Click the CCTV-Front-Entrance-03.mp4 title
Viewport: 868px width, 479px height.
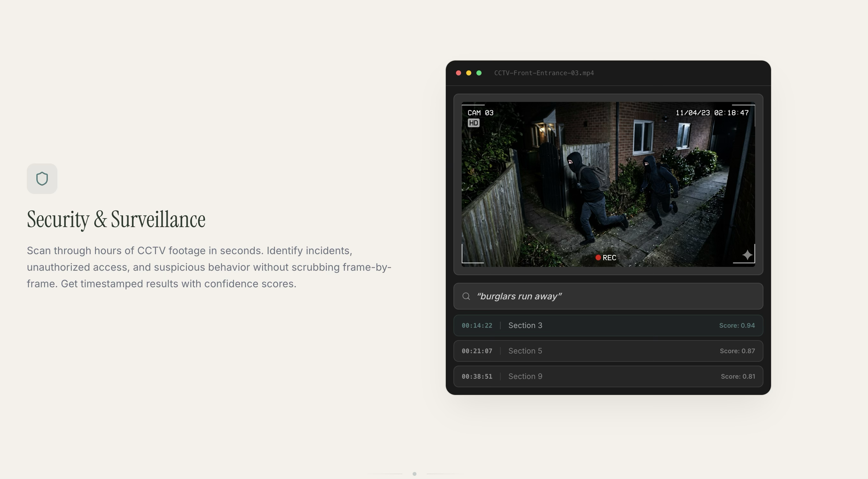pyautogui.click(x=544, y=73)
